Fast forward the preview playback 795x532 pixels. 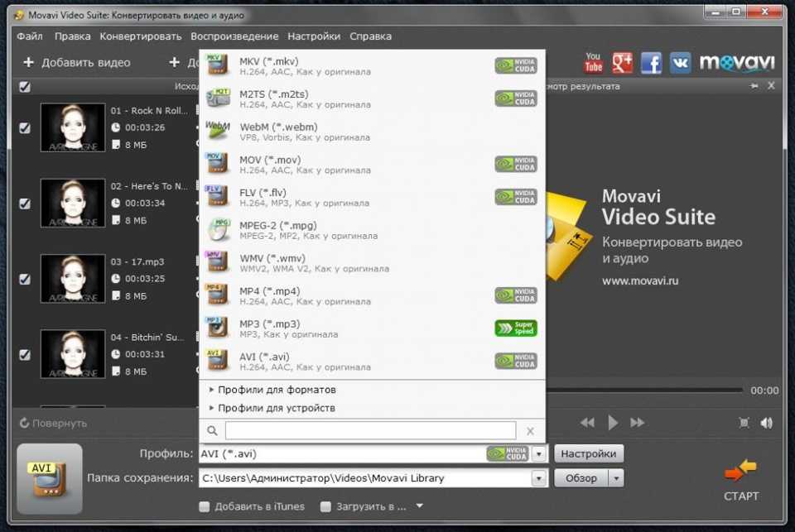tap(638, 423)
